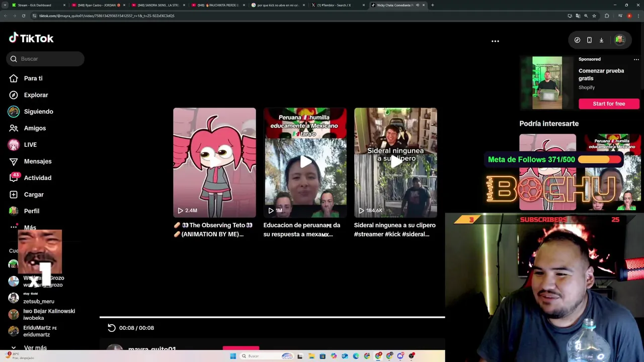Open Outlook from the taskbar
Viewport: 644px width, 362px height.
[345, 356]
